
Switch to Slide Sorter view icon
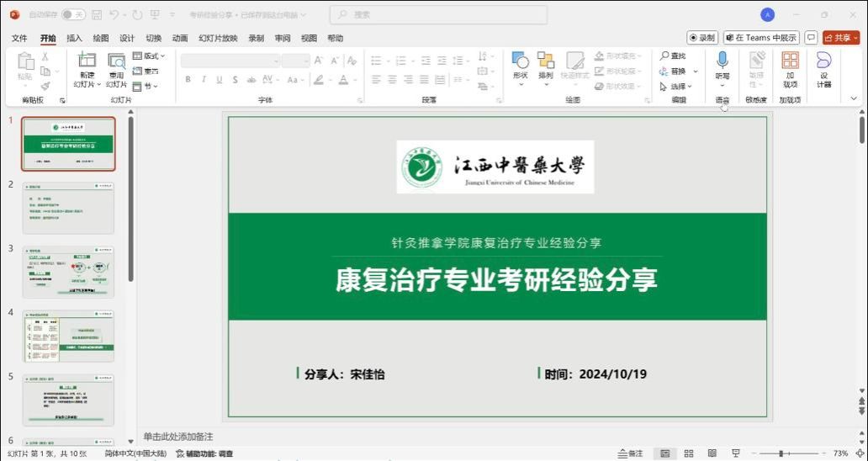(x=689, y=453)
